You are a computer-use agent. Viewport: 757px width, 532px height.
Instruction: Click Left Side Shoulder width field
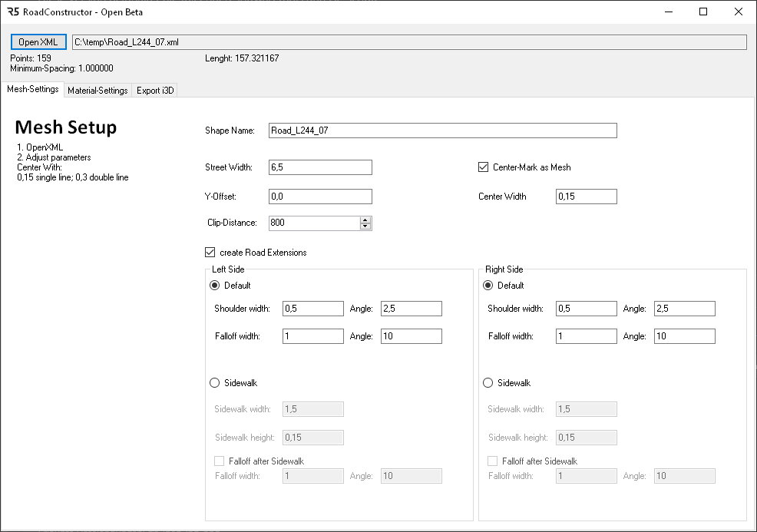pos(313,309)
